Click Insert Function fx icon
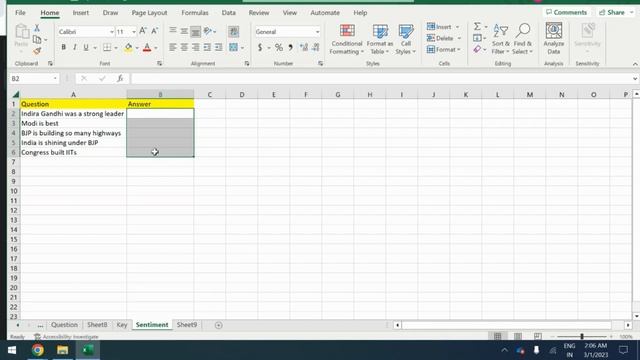 [120, 78]
